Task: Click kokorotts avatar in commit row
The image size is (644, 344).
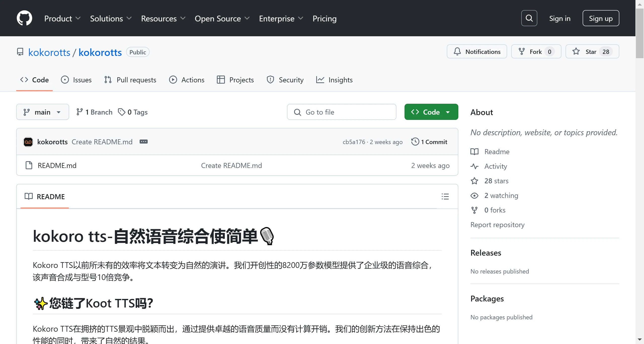Action: tap(28, 142)
